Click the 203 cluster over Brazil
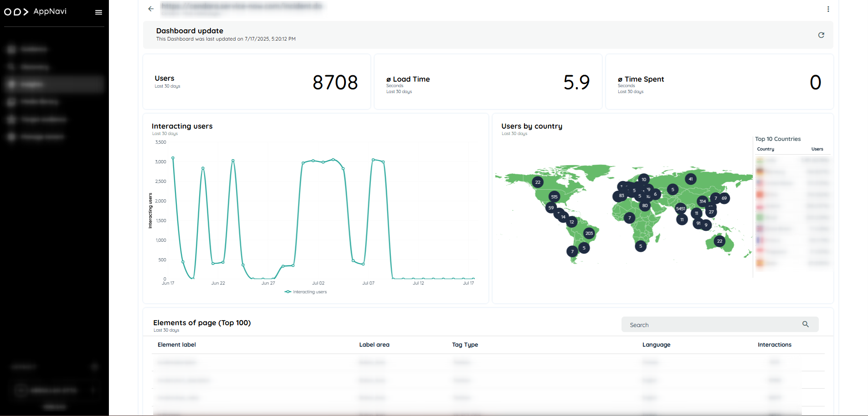 click(x=589, y=233)
